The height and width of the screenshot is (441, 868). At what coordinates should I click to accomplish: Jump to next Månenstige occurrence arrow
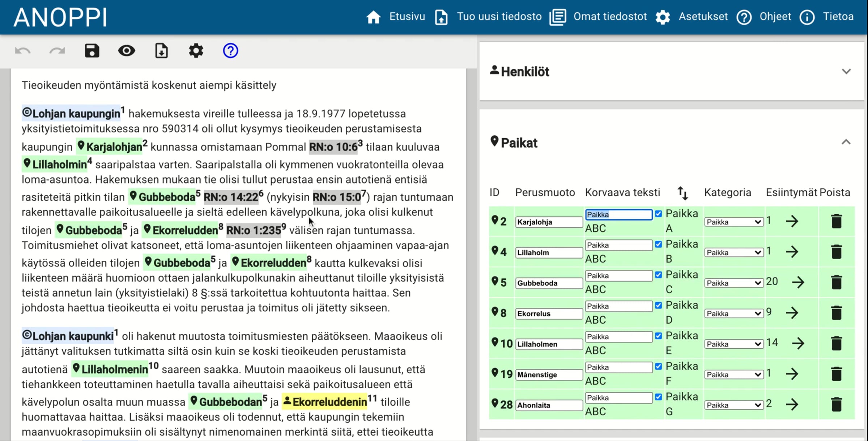click(x=792, y=373)
